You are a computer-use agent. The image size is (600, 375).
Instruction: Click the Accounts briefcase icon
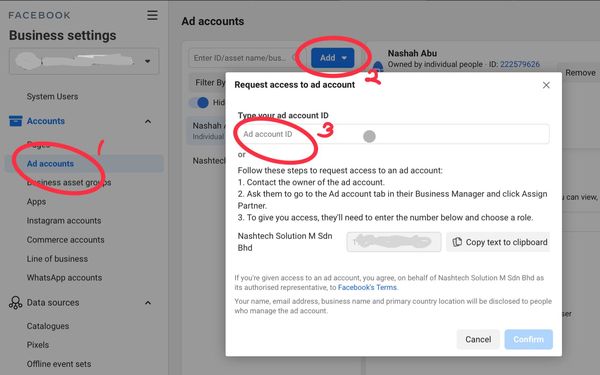coord(16,121)
